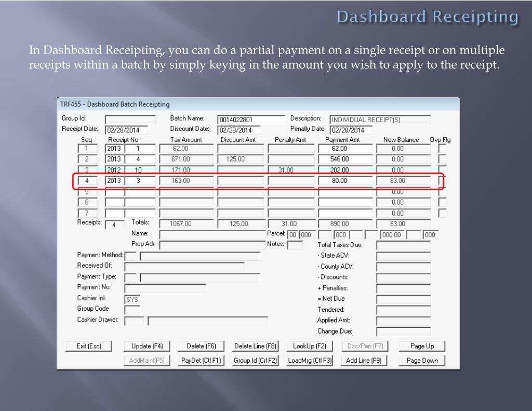Image resolution: width=532 pixels, height=411 pixels.
Task: Edit payment amount 546.00 in row 2
Action: [345, 159]
